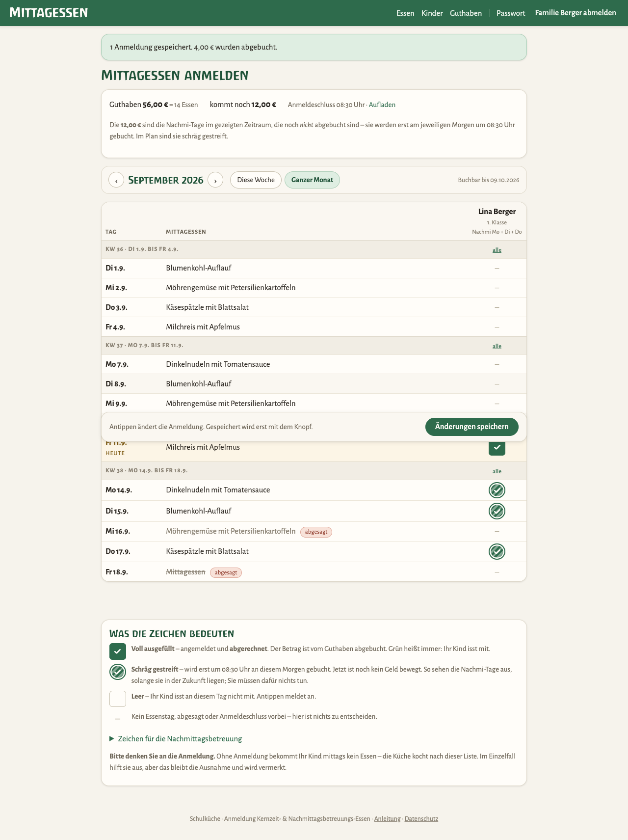Click the 'Mi 9.9.' day label

click(116, 404)
